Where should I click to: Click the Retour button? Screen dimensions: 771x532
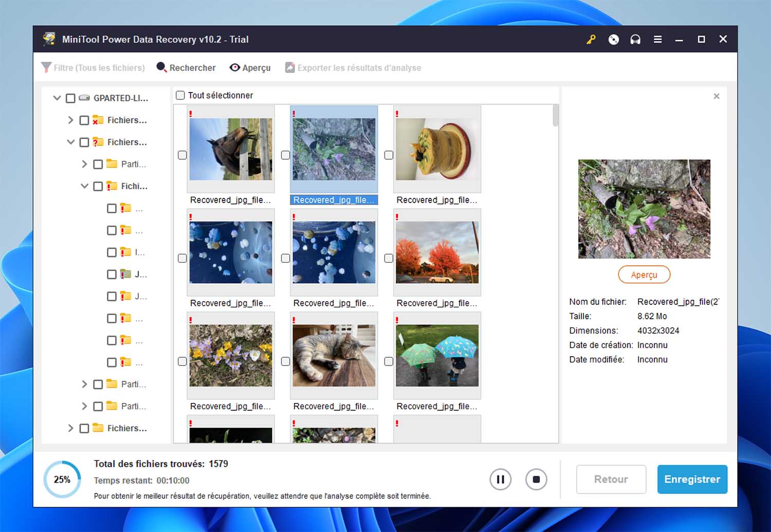[611, 479]
